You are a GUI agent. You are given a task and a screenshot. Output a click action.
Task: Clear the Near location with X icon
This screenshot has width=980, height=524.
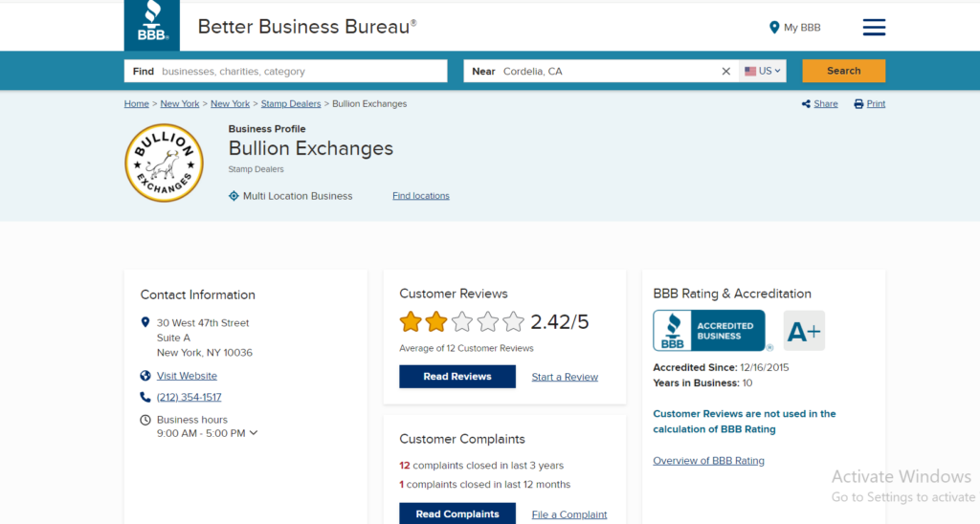[725, 71]
